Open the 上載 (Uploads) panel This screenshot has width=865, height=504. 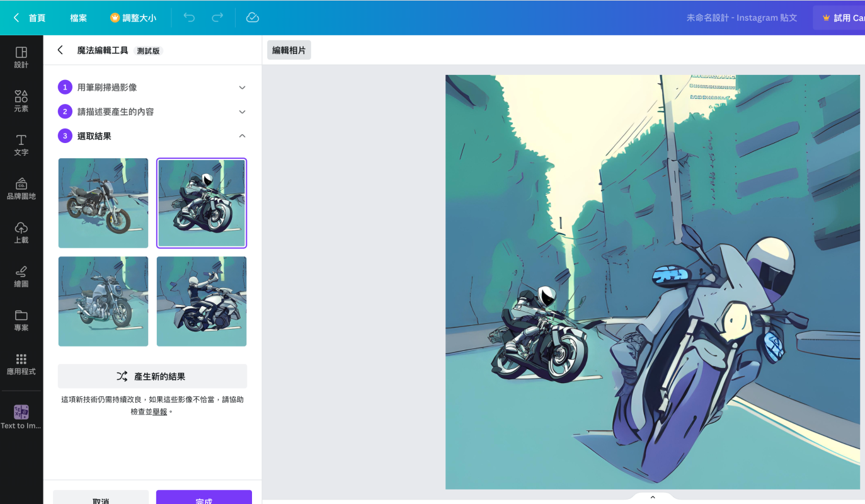pos(21,232)
